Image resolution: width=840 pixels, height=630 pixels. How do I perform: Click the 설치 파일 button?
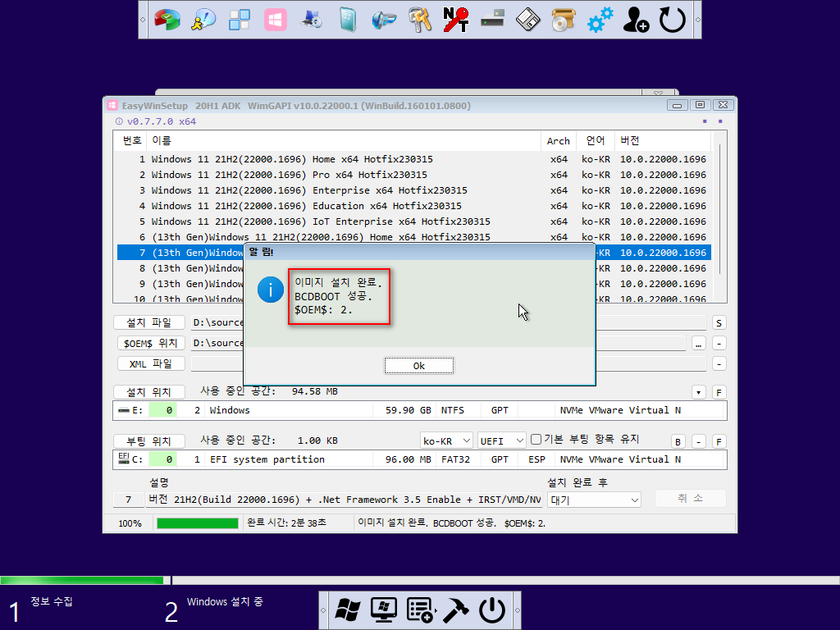149,322
